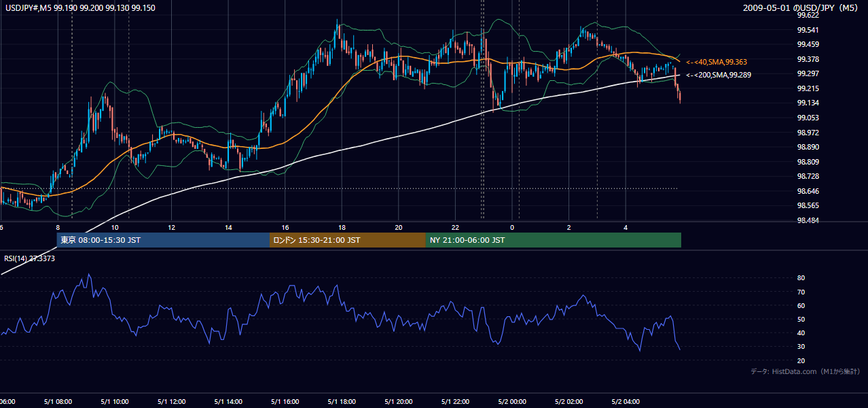Click the chart title 2009-05-01 のUSD/JPY (M5)

[801, 7]
